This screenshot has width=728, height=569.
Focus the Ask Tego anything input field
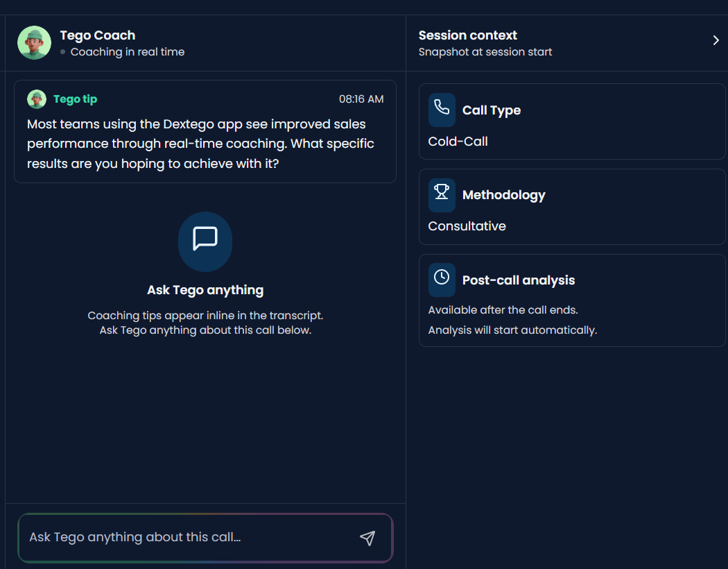tap(205, 537)
